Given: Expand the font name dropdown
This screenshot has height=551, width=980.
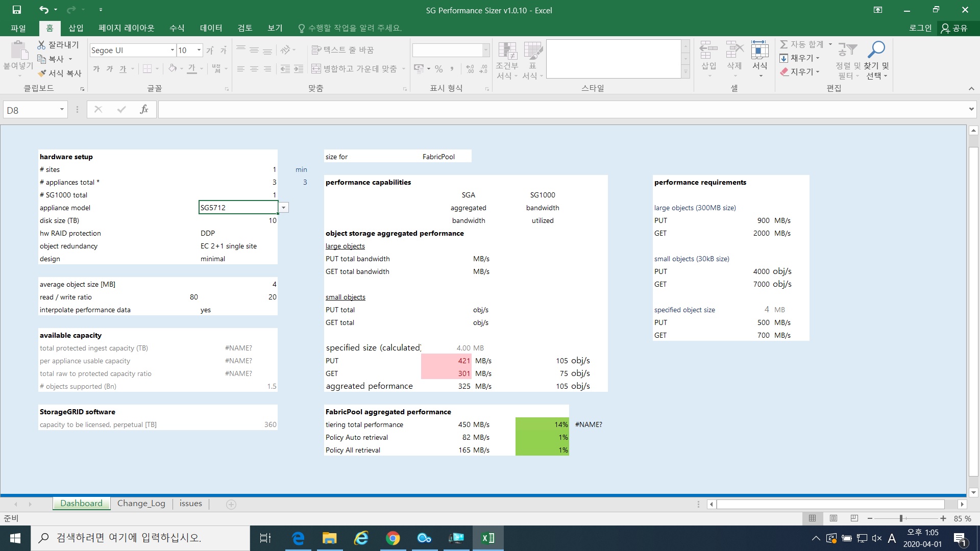Looking at the screenshot, I should pyautogui.click(x=173, y=50).
